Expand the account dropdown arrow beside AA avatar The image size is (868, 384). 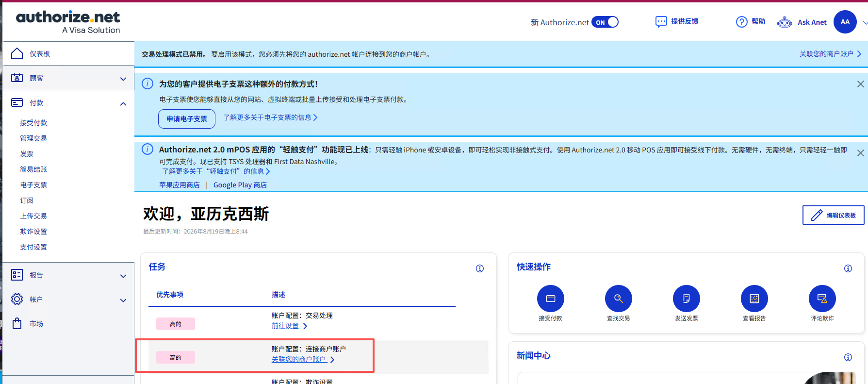(x=865, y=22)
